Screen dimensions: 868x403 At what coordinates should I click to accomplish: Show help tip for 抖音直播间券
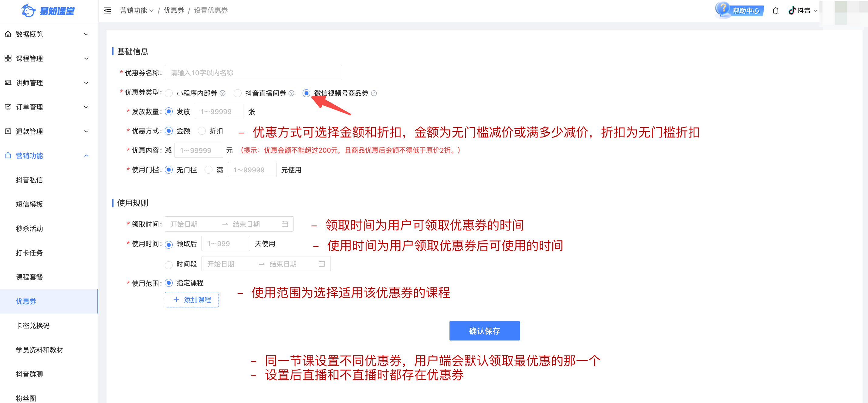point(291,93)
